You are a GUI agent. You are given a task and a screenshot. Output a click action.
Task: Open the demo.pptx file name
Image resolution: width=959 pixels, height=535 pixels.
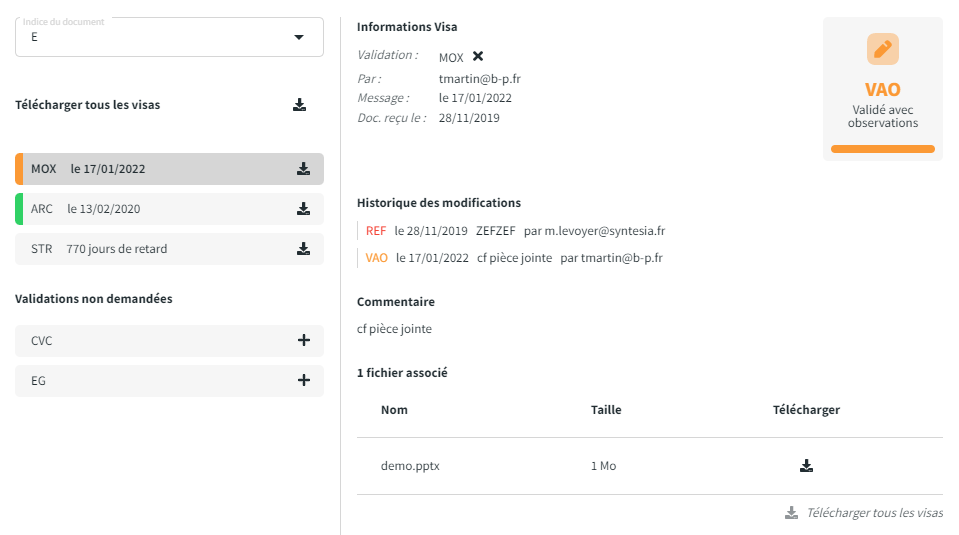[x=410, y=466]
